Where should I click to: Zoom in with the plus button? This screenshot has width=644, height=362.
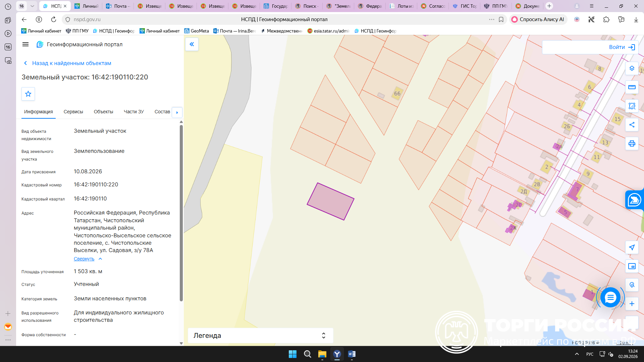point(632,304)
